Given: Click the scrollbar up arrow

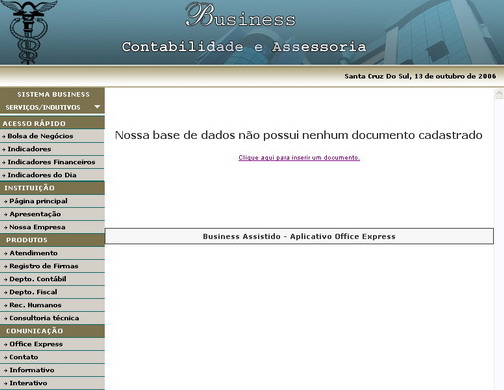Looking at the screenshot, I should click(499, 94).
